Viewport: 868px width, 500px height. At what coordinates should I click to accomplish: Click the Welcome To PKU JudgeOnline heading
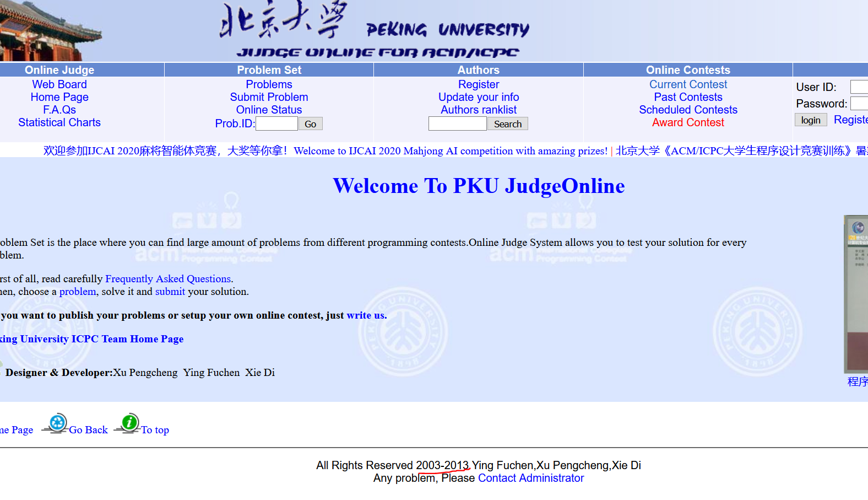tap(479, 186)
